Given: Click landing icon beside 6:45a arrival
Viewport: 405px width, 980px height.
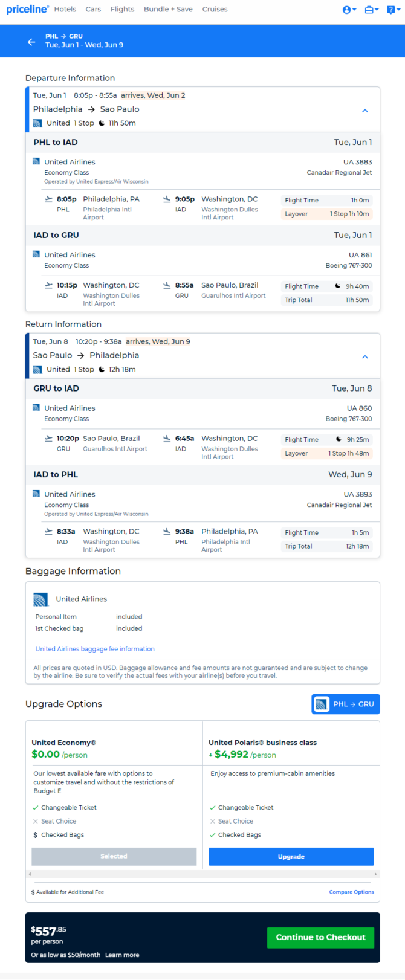Looking at the screenshot, I should [167, 439].
